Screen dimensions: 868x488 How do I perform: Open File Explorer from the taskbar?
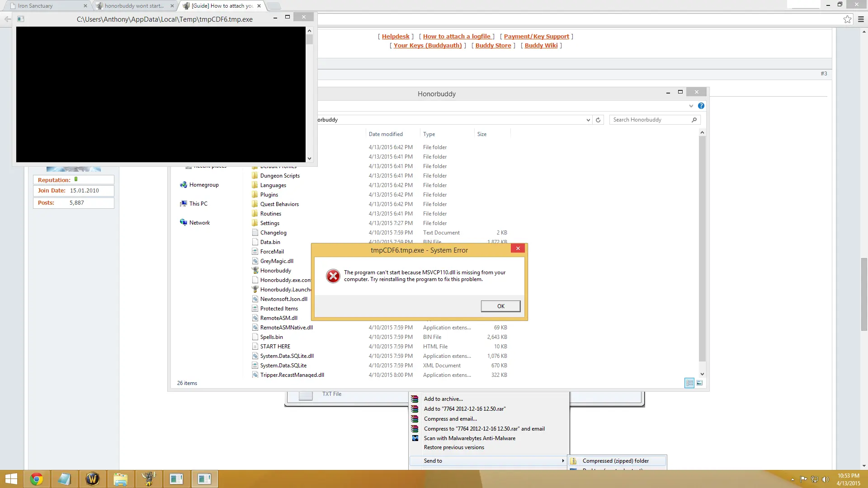[x=120, y=479]
